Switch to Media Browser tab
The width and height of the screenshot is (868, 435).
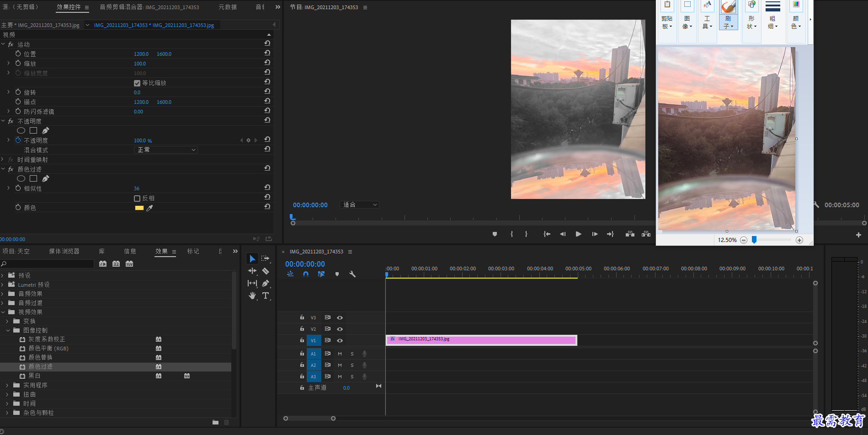[64, 252]
